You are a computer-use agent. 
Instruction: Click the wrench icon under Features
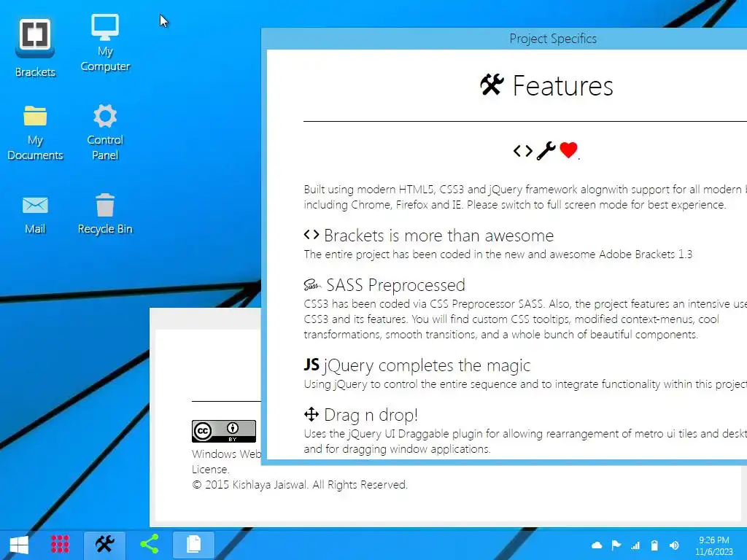coord(546,151)
